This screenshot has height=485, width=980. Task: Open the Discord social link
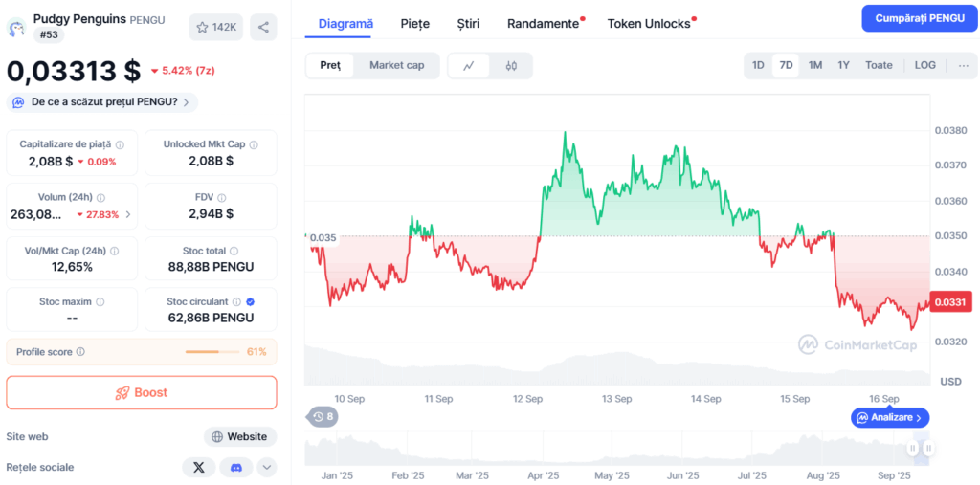[236, 468]
